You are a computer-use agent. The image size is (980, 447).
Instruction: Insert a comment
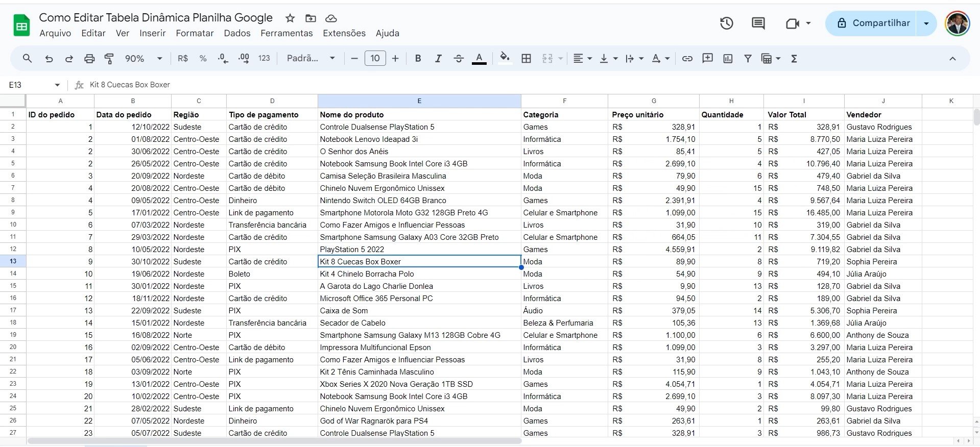(707, 58)
